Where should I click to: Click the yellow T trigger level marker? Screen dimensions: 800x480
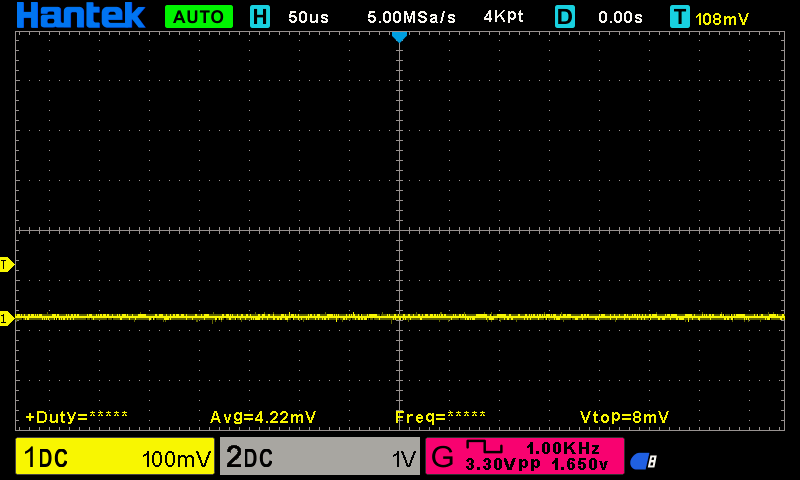point(6,265)
